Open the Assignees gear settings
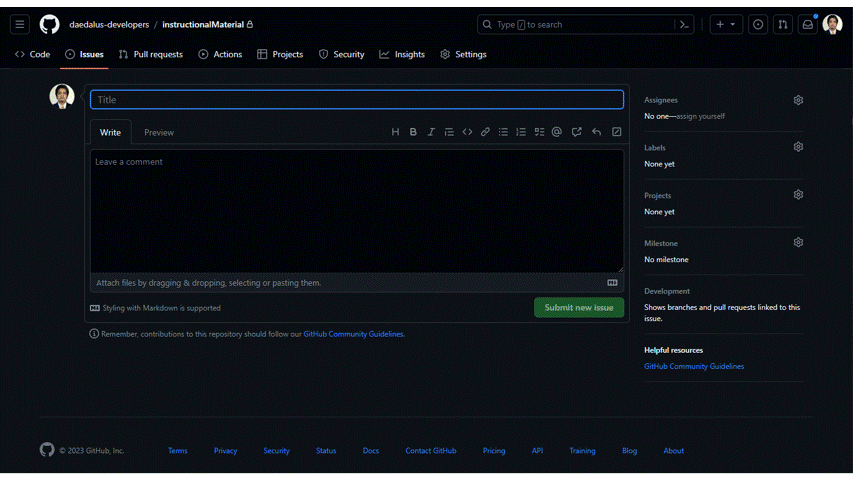 [798, 100]
